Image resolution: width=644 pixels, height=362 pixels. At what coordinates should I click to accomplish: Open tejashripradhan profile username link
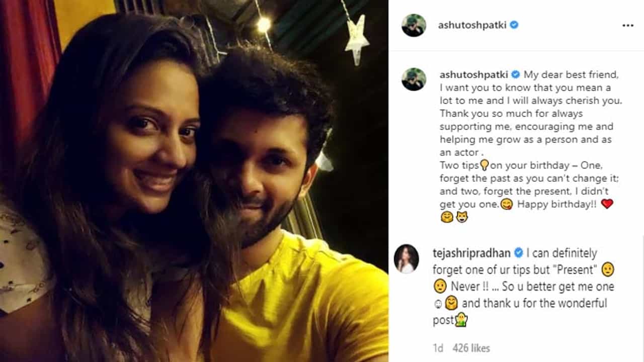point(472,253)
